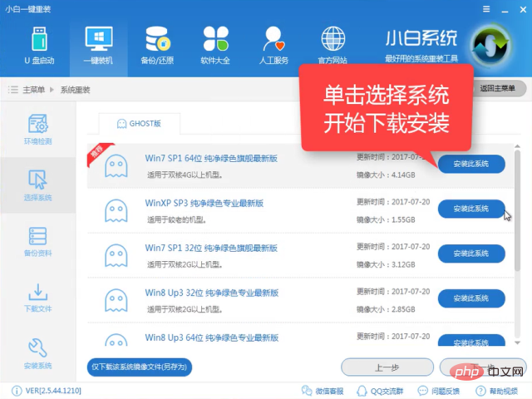The height and width of the screenshot is (399, 532).
Task: Click the 人工服务 support icon
Action: tap(274, 44)
